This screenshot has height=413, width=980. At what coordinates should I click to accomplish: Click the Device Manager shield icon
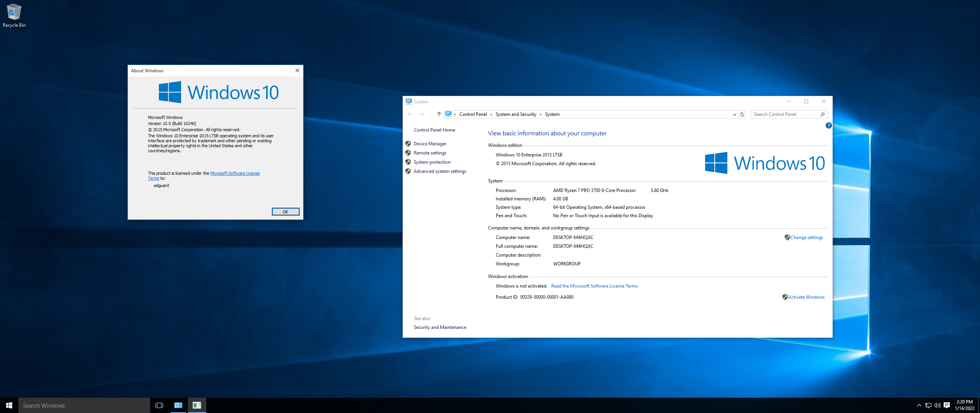point(408,144)
